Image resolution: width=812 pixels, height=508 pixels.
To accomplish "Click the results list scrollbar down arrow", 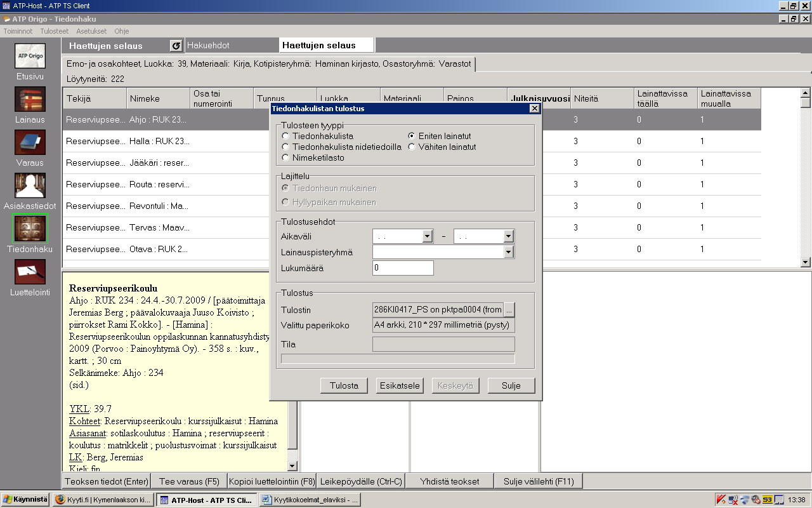I will click(x=806, y=262).
